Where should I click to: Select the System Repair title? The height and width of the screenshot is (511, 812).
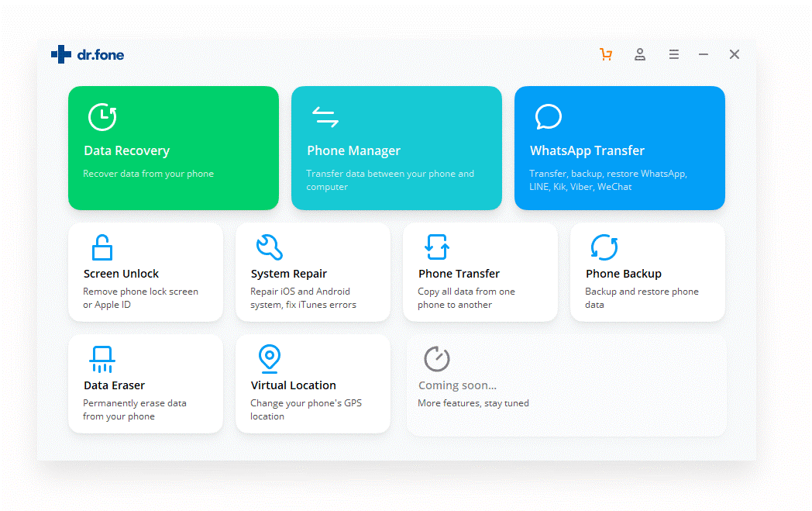point(289,274)
